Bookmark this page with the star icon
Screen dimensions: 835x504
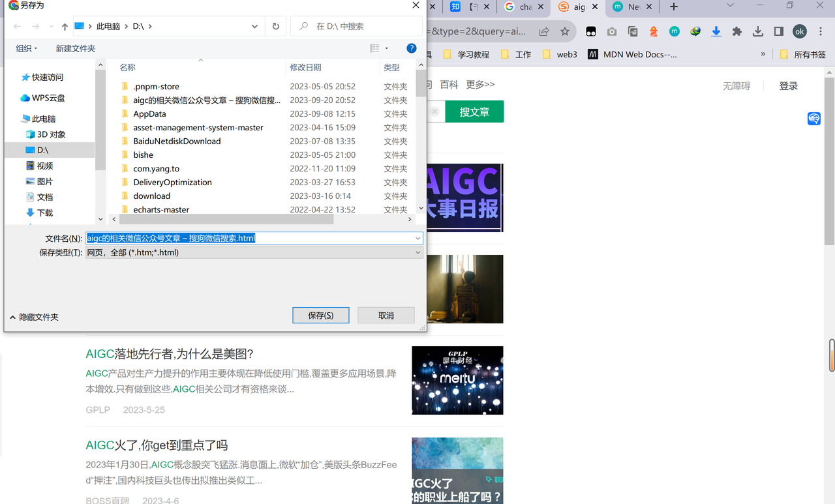[x=565, y=31]
